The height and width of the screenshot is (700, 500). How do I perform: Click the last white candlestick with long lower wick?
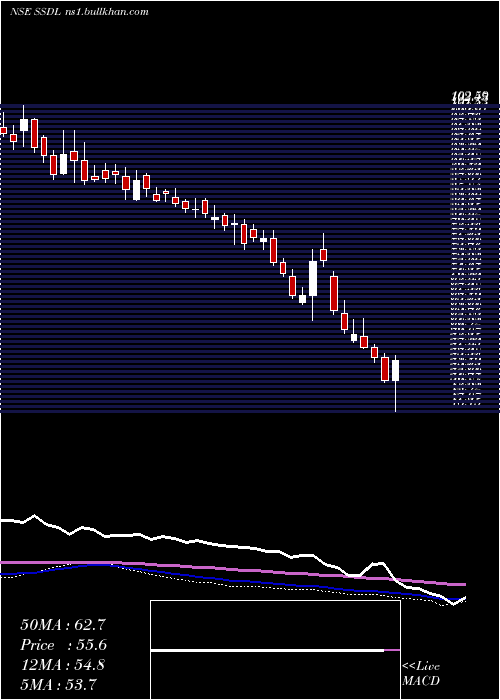tap(396, 383)
